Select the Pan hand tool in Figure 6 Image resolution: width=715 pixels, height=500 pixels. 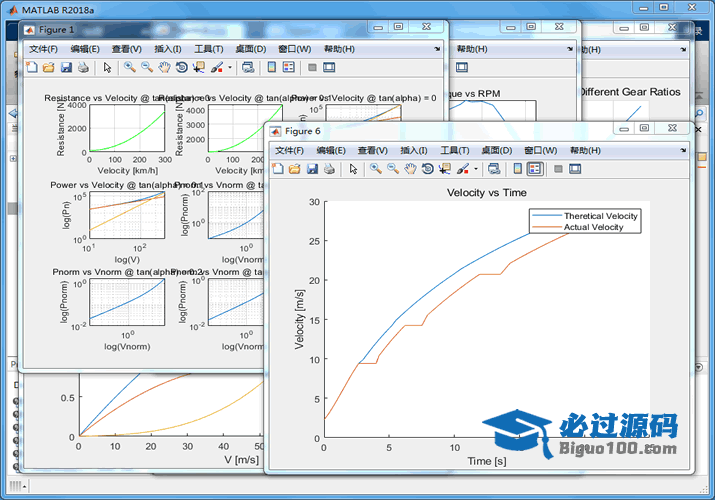[410, 169]
